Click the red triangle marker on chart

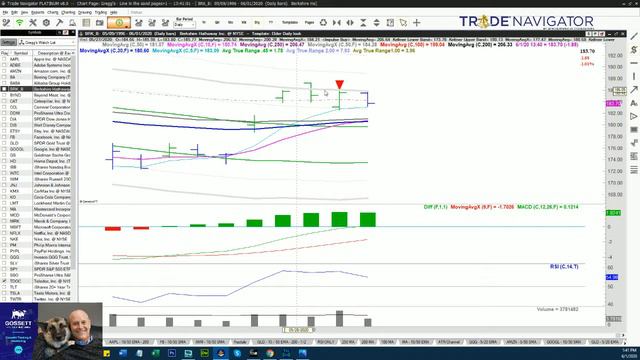pos(339,84)
